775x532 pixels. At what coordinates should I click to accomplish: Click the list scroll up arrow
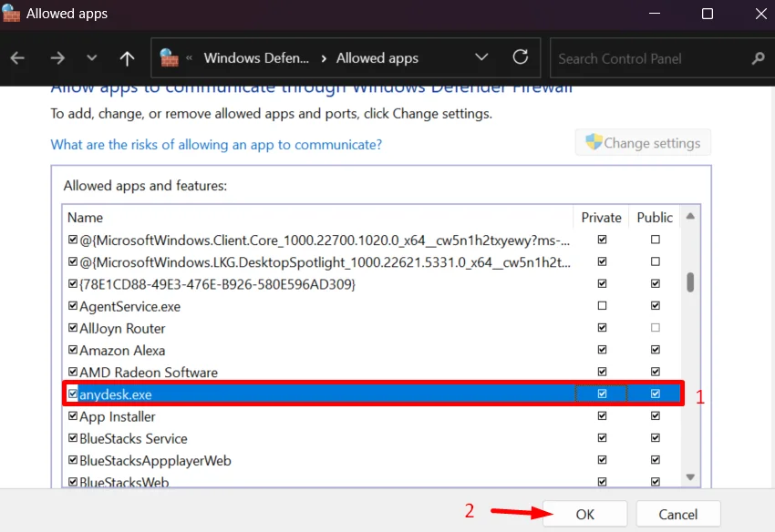[690, 216]
